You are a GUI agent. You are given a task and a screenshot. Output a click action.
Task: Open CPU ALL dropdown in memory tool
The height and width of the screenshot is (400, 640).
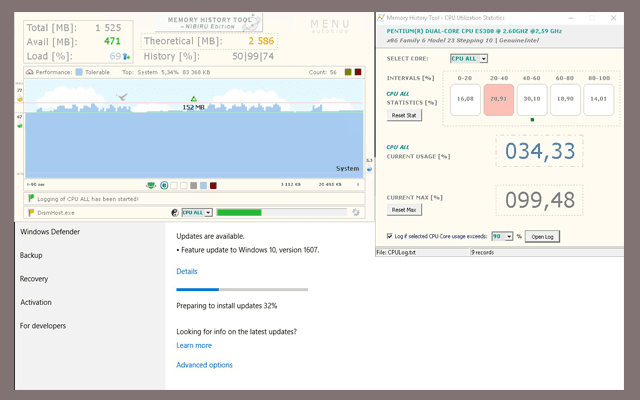[x=196, y=212]
